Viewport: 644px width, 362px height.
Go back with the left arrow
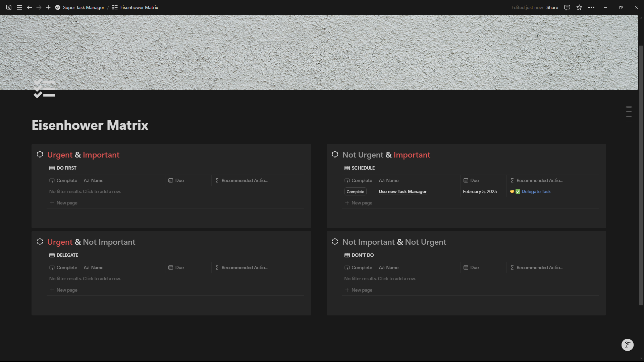pos(30,7)
